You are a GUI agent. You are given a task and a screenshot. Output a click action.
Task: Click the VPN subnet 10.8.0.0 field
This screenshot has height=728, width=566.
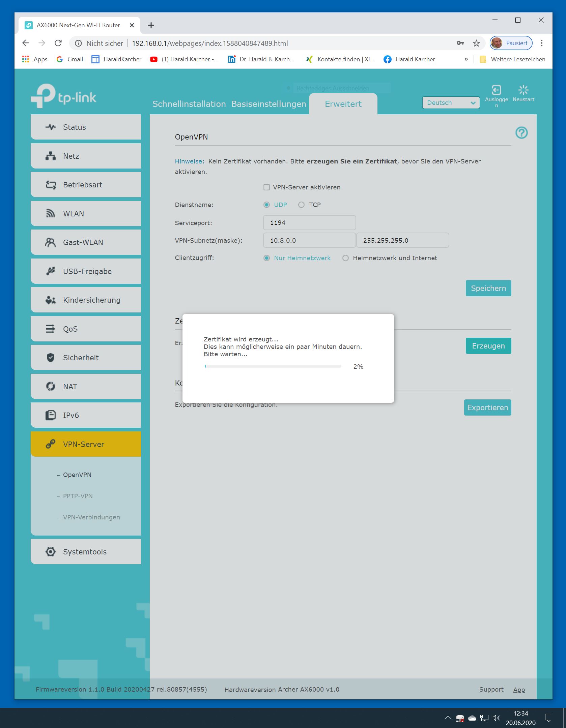tap(309, 240)
